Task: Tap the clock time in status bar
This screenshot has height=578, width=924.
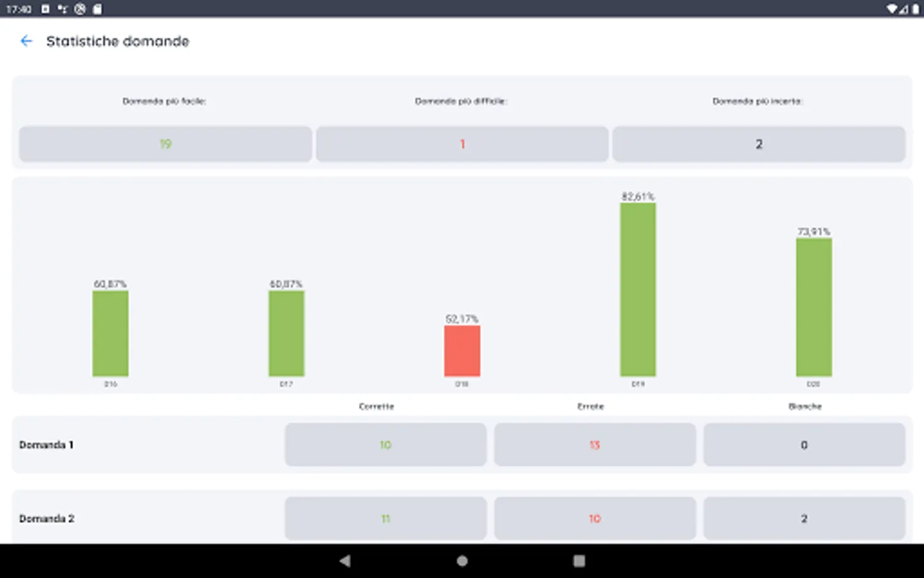Action: pos(19,9)
